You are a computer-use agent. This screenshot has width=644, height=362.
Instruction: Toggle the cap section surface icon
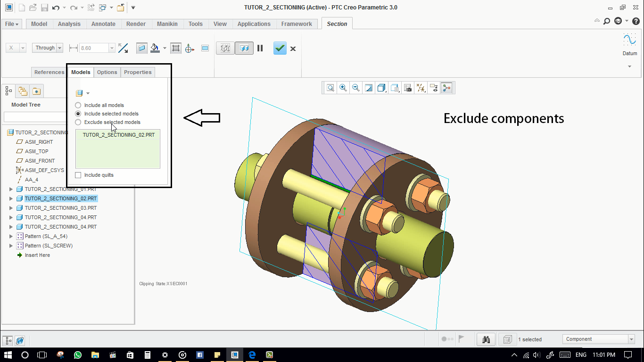[141, 48]
